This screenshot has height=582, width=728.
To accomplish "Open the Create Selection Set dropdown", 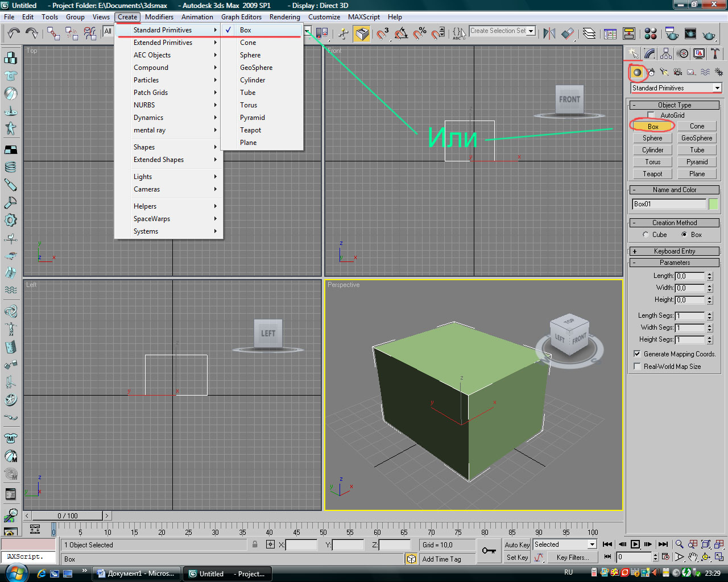I will (x=531, y=31).
